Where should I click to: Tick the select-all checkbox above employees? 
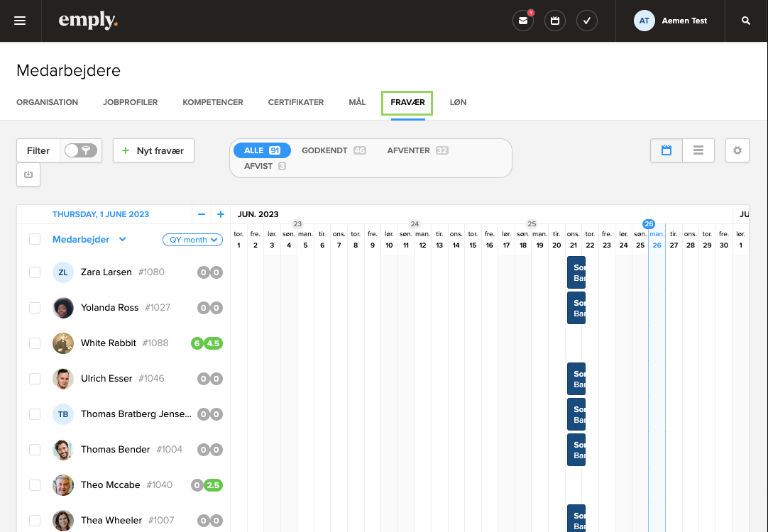tap(35, 239)
